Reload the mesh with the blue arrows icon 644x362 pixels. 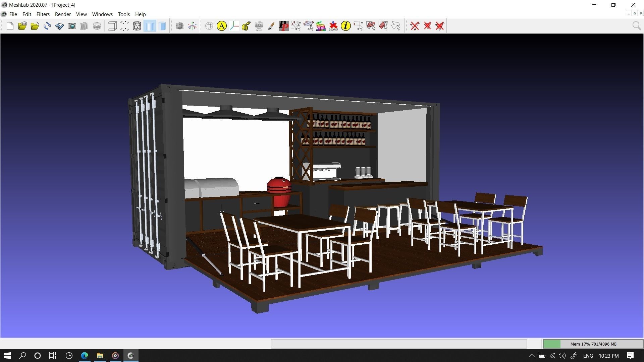coord(47,26)
